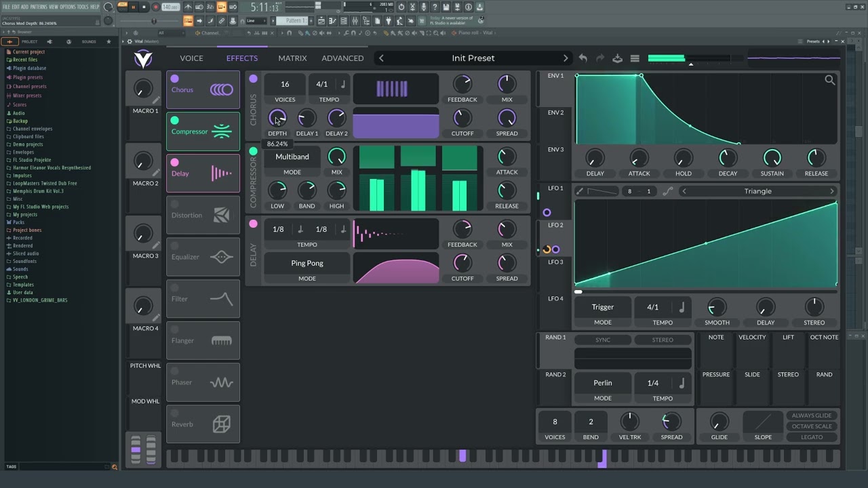Open delay Ping Pong mode selector
This screenshot has height=488, width=868.
[307, 263]
